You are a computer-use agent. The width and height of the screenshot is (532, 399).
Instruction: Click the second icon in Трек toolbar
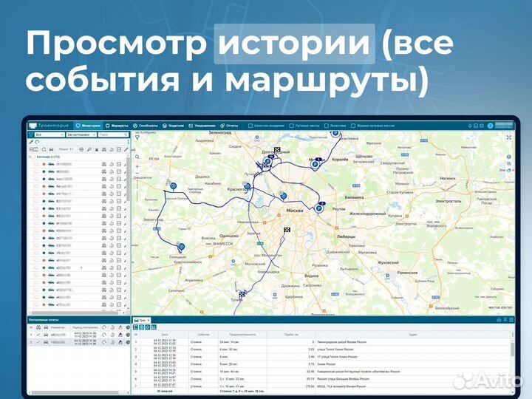coord(141,327)
